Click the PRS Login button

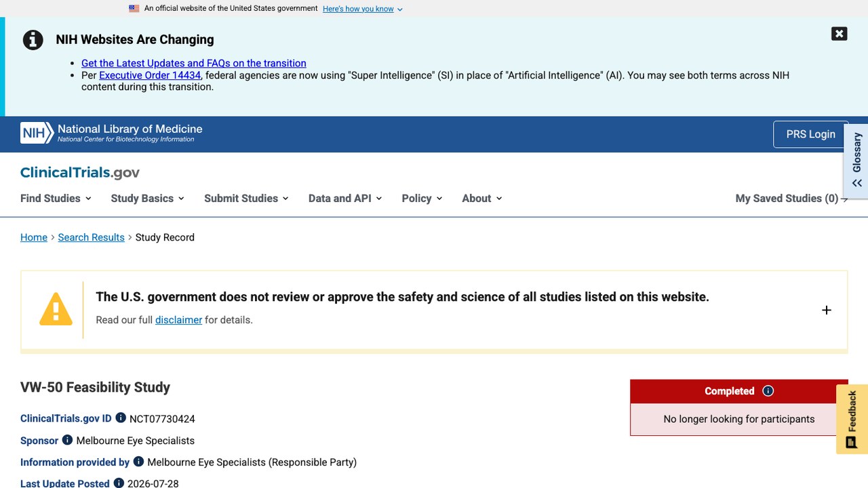pos(810,134)
